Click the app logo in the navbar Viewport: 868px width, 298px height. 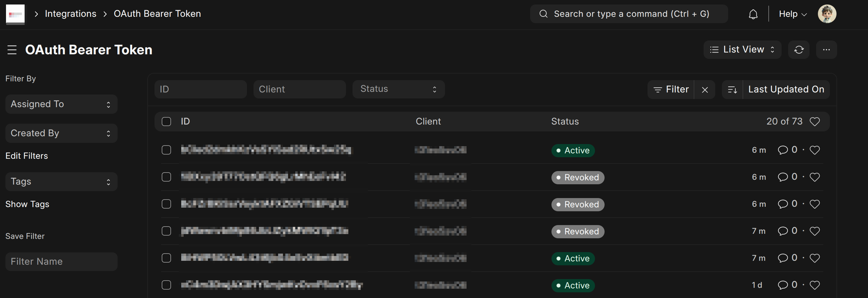(15, 14)
